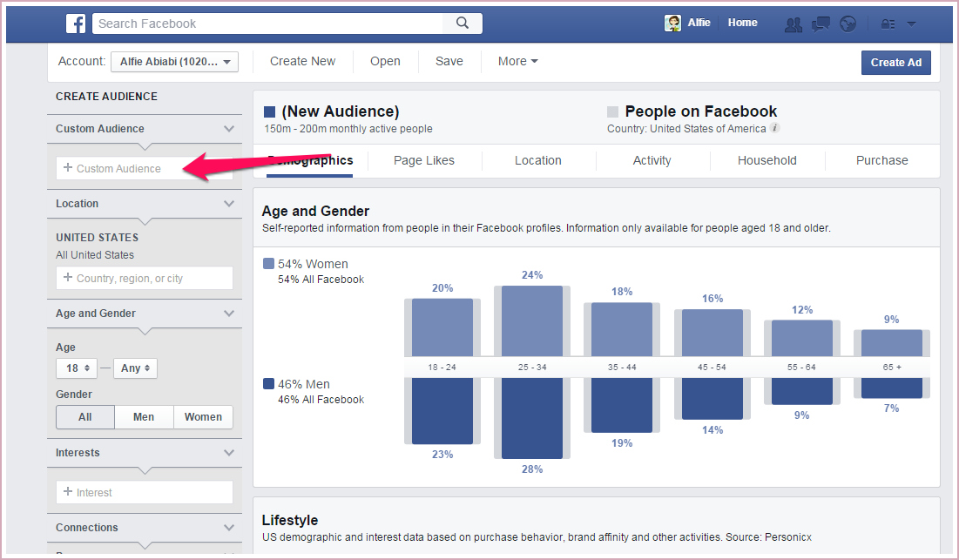
Task: Click the info icon beside country
Action: point(775,129)
